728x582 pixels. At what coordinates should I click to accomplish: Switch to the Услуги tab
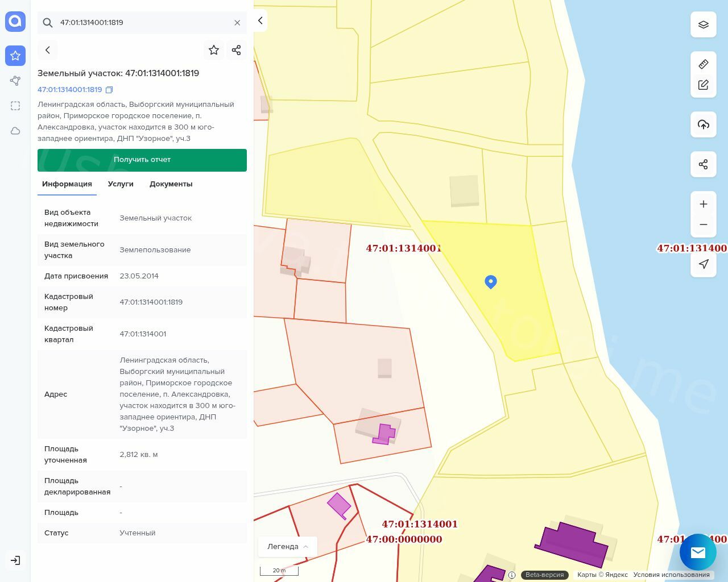pyautogui.click(x=121, y=184)
